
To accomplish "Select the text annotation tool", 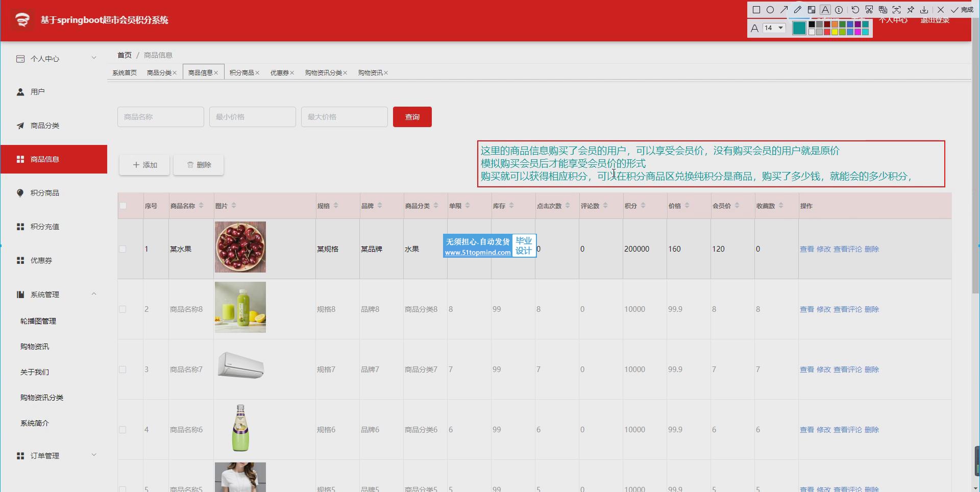I will pyautogui.click(x=825, y=10).
